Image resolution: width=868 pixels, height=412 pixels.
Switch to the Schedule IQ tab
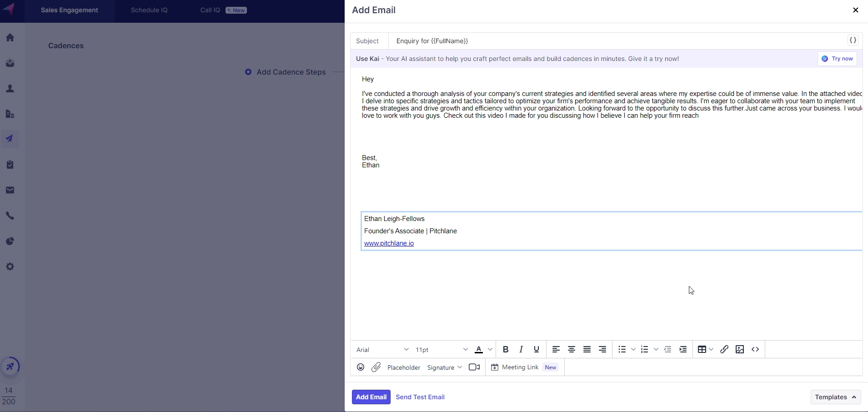[x=149, y=10]
